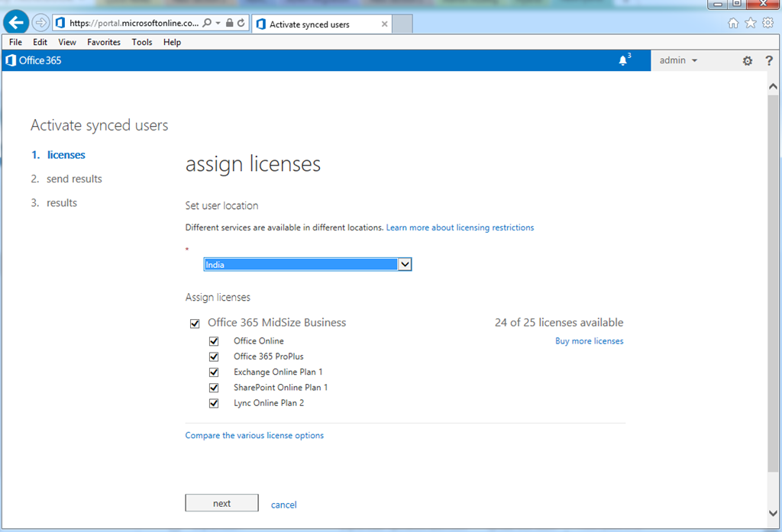The image size is (782, 532).
Task: Open the address bar dropdown arrow
Action: 218,23
